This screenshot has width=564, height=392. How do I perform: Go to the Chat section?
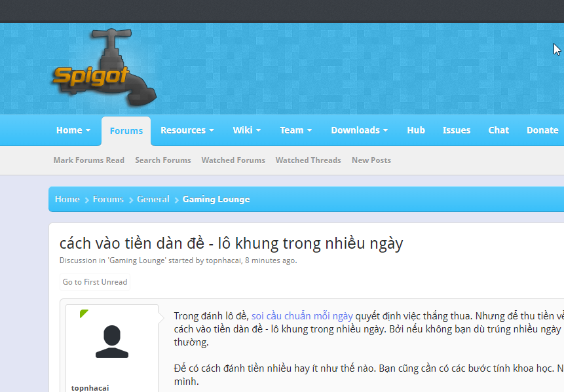[498, 130]
